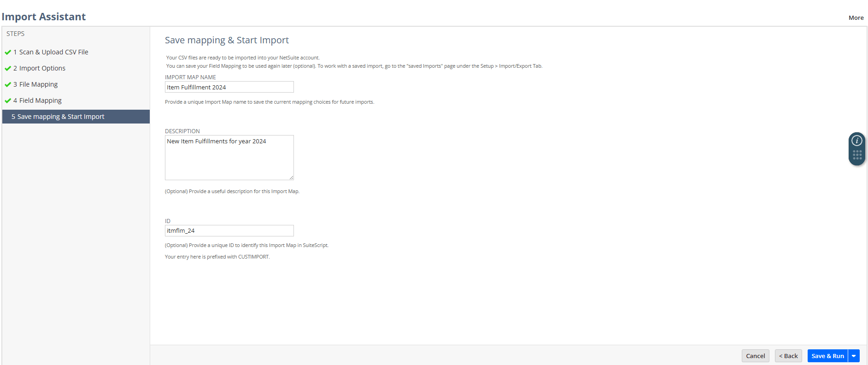
Task: Open the Save & Run dropdown arrow
Action: point(854,356)
